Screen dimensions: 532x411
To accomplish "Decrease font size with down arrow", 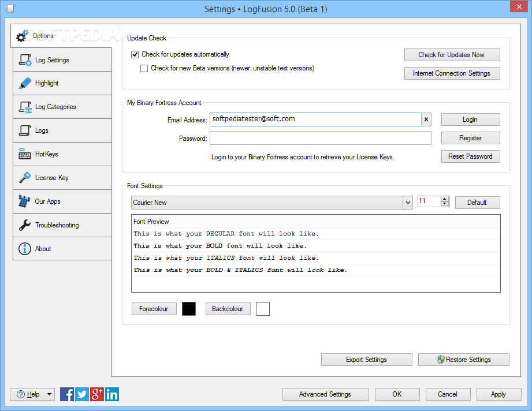I will pos(444,204).
